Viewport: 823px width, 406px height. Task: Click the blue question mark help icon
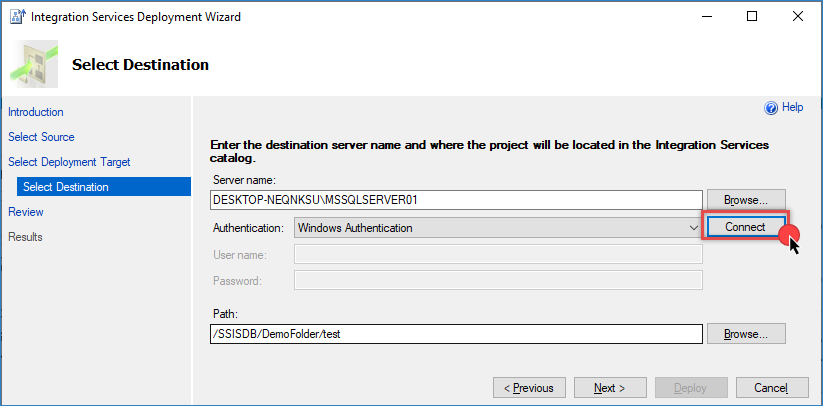point(770,108)
